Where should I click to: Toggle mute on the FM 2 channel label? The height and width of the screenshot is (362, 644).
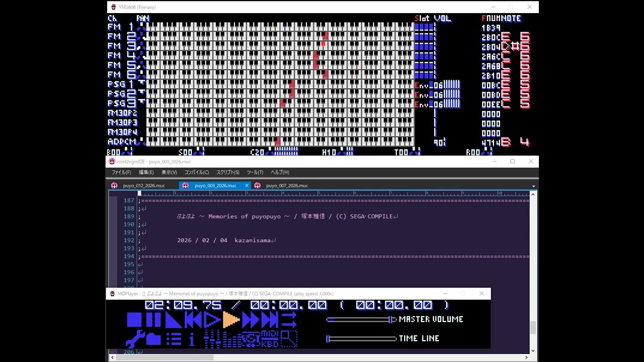pos(121,37)
